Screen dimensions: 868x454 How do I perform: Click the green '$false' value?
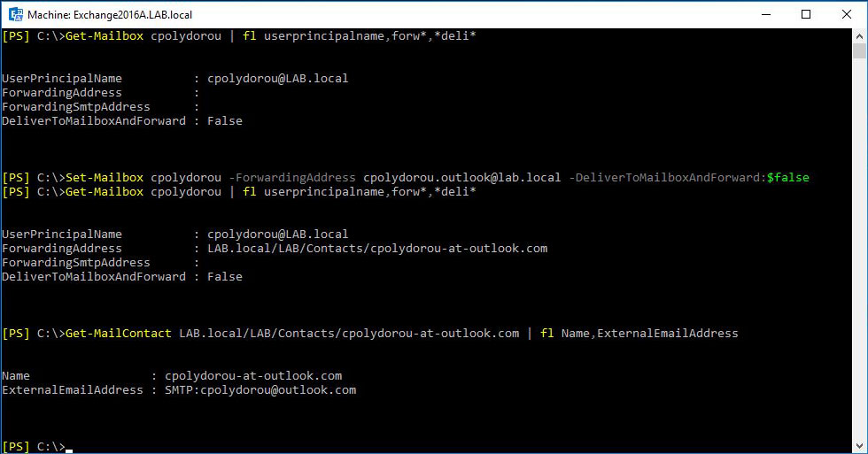coord(787,178)
